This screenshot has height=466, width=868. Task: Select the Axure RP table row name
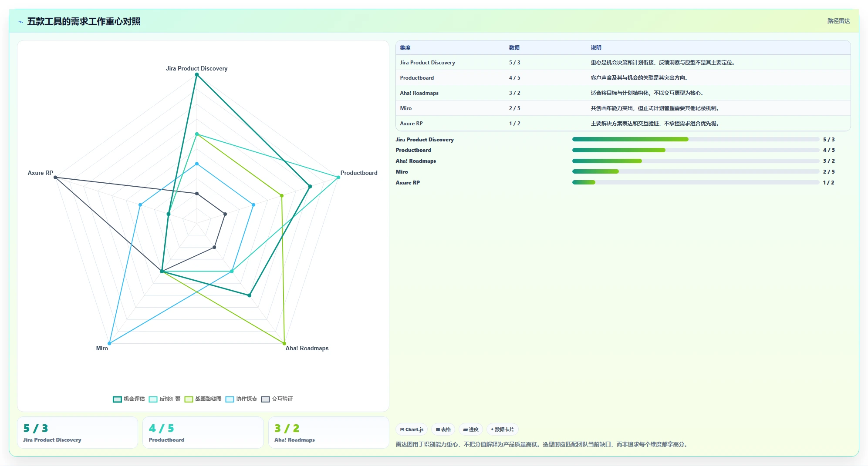[x=411, y=124]
